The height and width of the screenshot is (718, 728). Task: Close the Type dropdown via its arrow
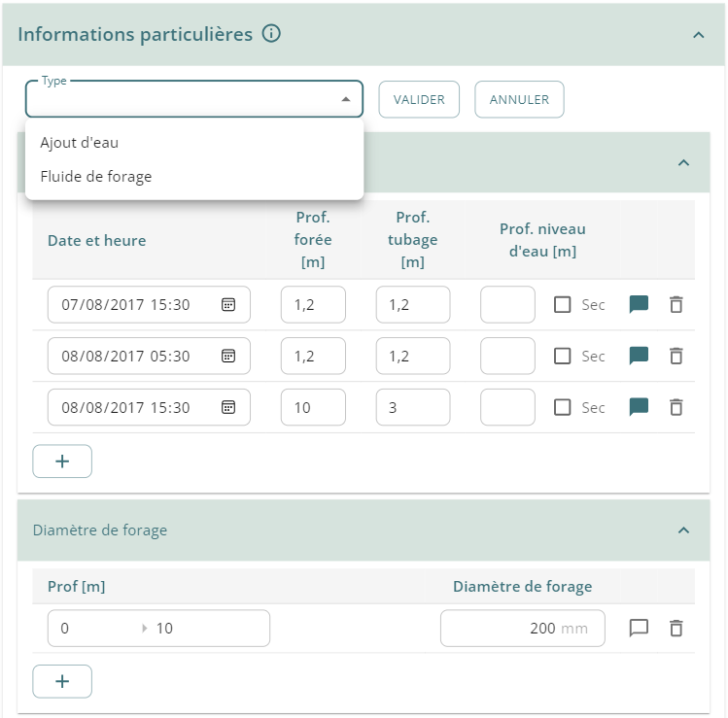point(346,99)
